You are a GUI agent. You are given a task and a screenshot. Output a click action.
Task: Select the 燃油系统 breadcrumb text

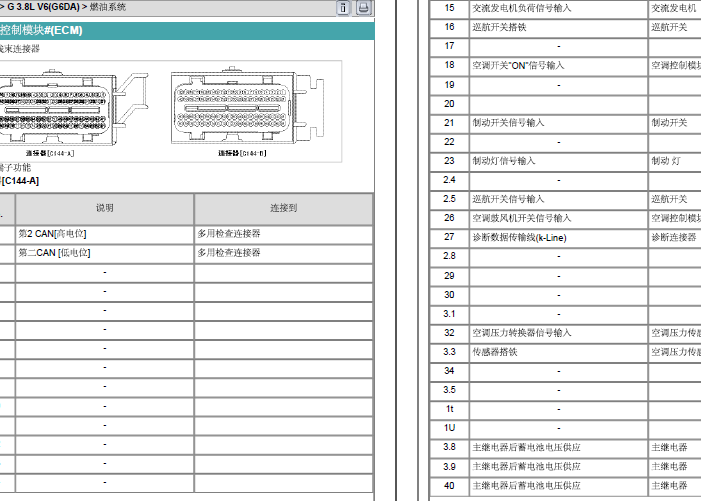(x=108, y=7)
